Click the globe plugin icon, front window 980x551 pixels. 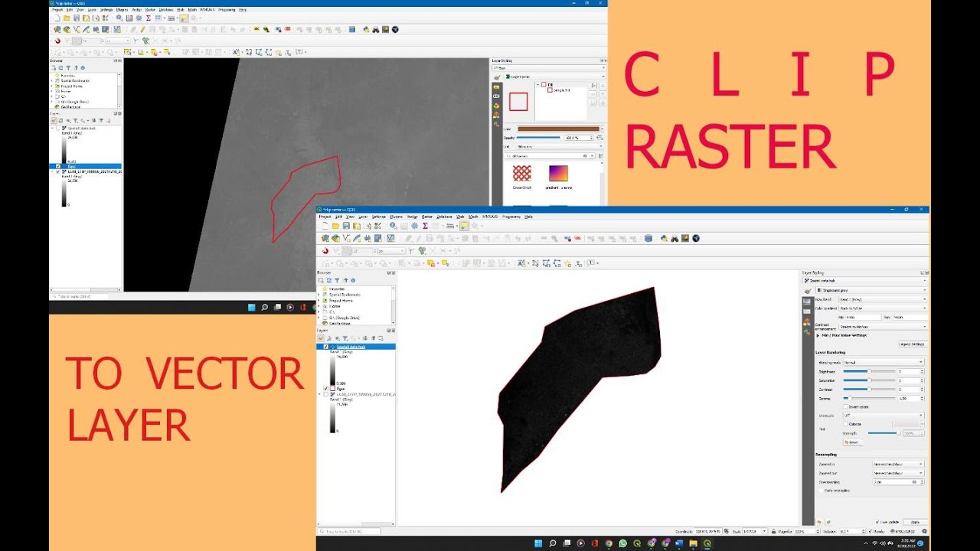pos(696,238)
